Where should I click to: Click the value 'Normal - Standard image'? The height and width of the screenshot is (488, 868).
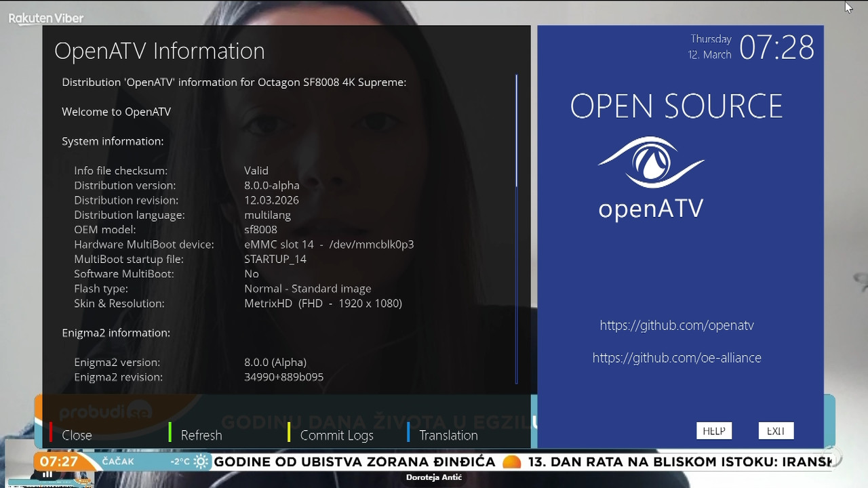(308, 289)
